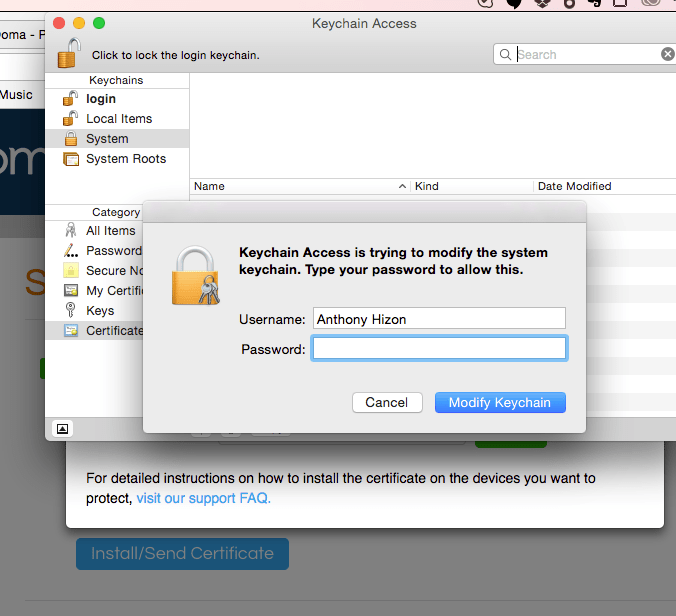Zoom the Keychain Access window with green button
Viewport: 676px width, 616px height.
coord(99,23)
